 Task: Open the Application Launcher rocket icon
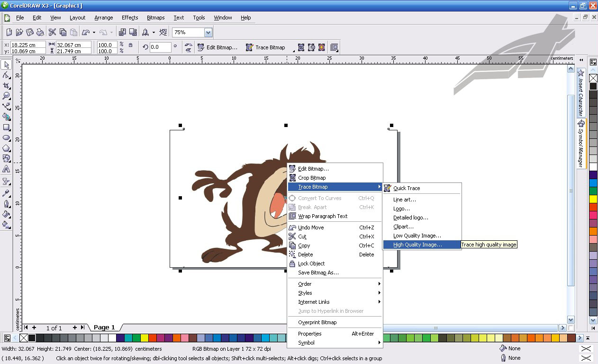145,32
